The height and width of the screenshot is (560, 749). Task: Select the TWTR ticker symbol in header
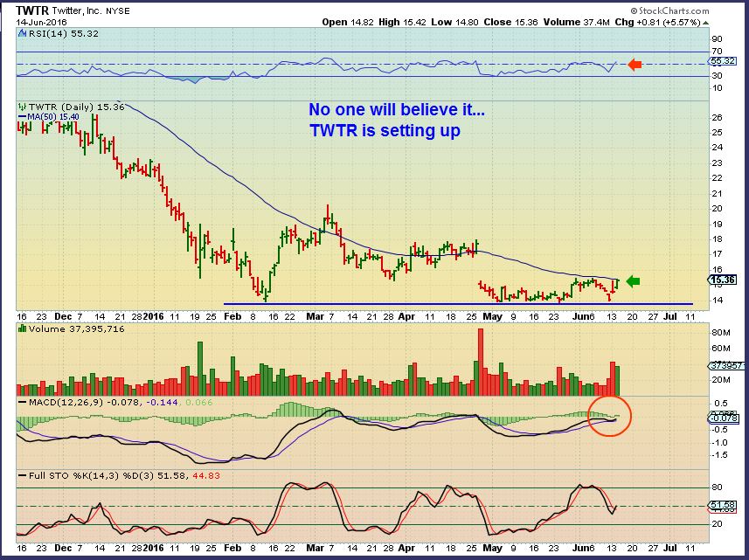pos(32,10)
